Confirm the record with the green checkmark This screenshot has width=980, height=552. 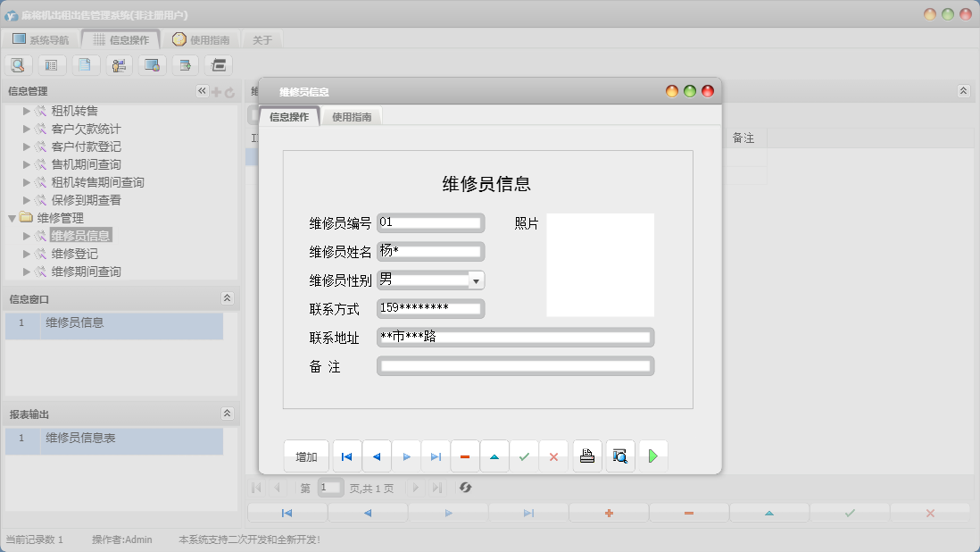pos(524,456)
